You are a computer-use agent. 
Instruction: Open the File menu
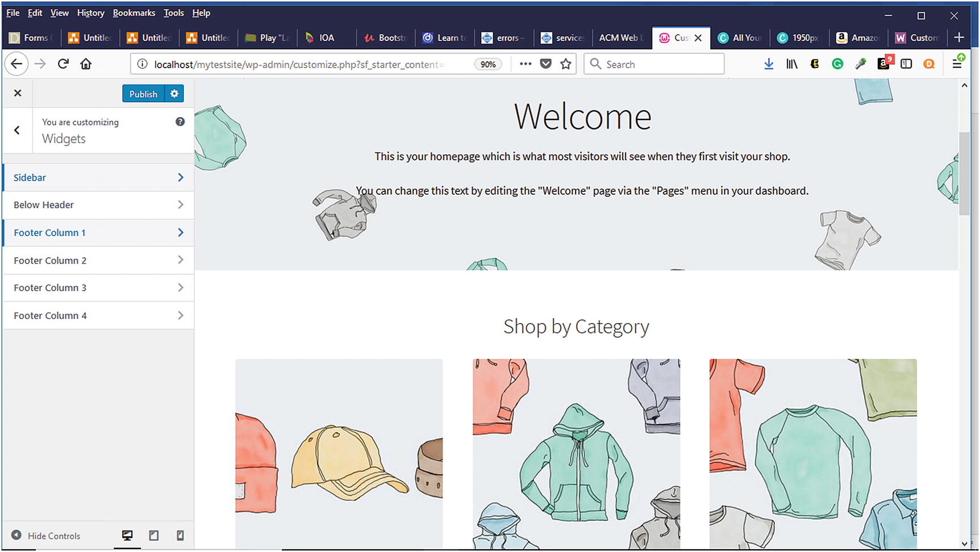tap(13, 12)
